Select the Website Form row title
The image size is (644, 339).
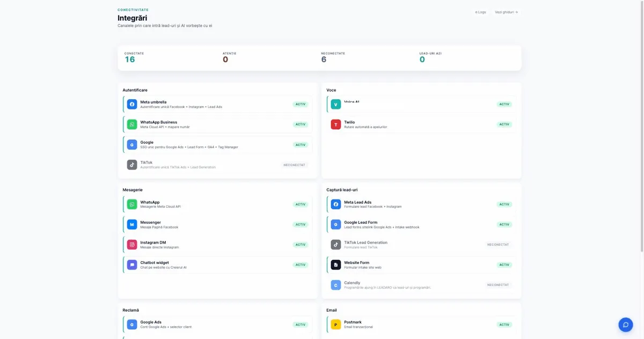pos(357,262)
